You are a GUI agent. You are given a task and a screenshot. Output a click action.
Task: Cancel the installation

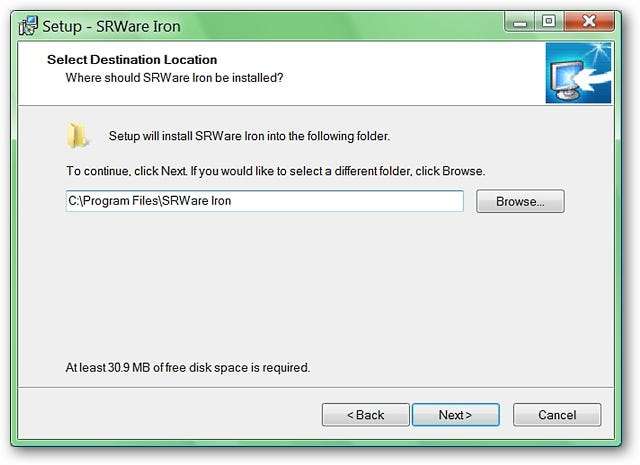(557, 415)
